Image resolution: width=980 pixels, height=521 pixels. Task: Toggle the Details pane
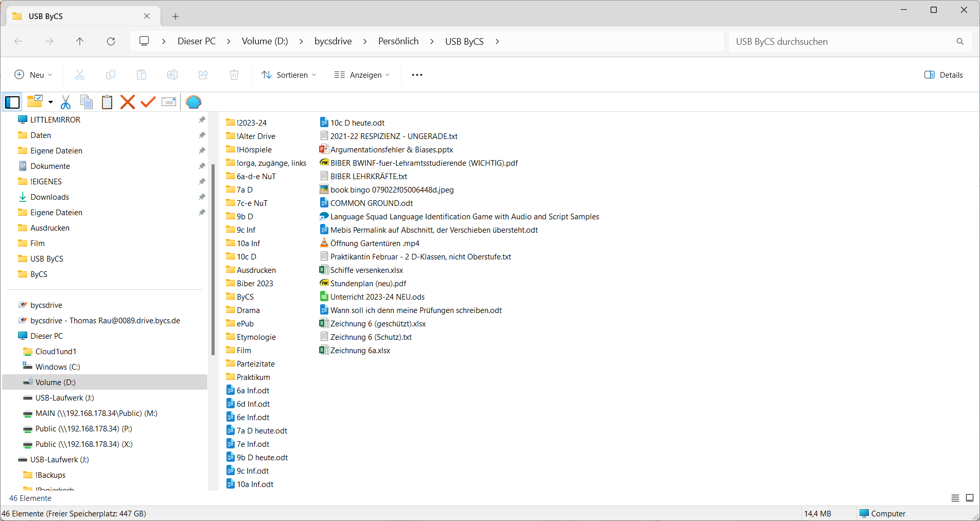coord(943,75)
